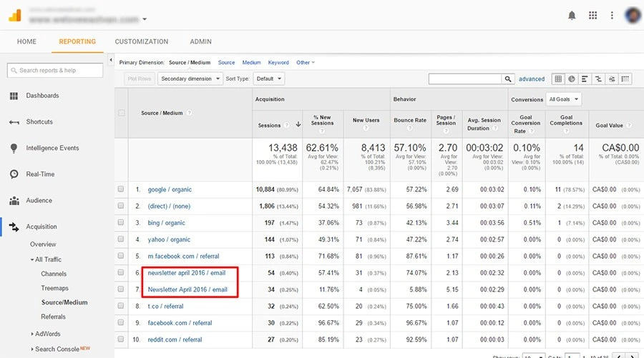Switch to pie chart percentage view
This screenshot has height=358, width=644.
[x=571, y=79]
